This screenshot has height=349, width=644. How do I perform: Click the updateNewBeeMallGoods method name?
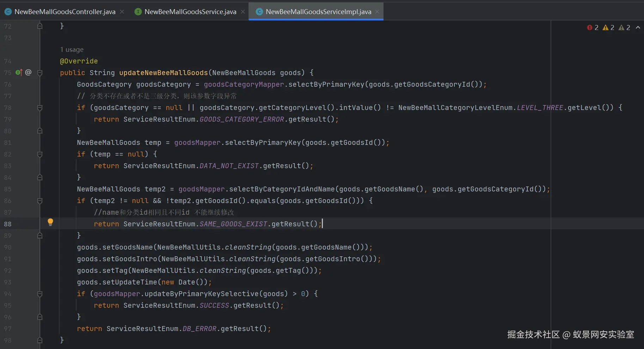(x=164, y=73)
